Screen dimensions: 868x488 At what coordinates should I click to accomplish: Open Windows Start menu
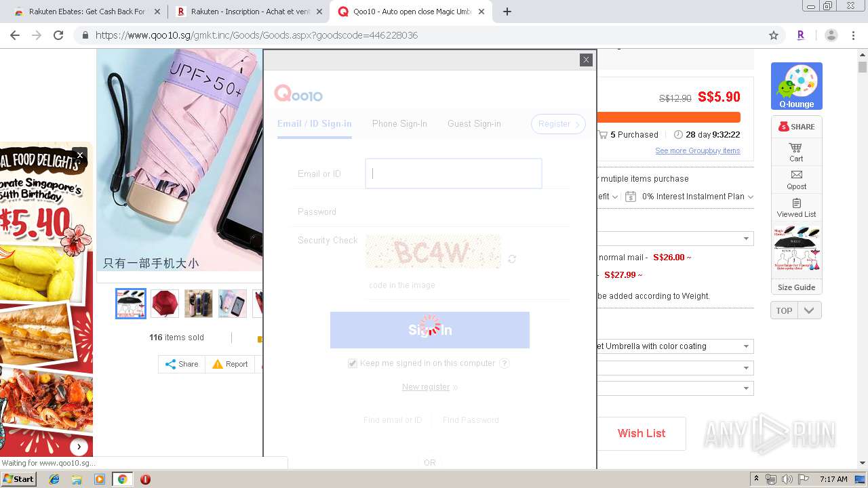pos(19,479)
